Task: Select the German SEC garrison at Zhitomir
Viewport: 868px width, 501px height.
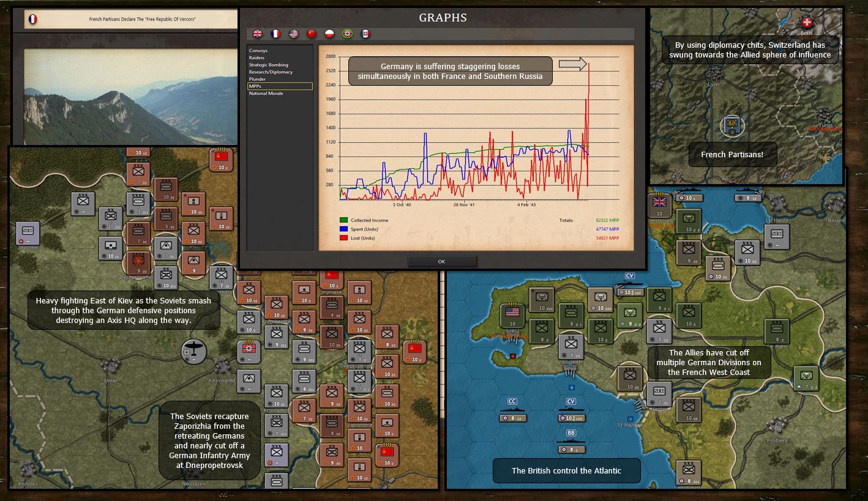Action: click(x=28, y=232)
